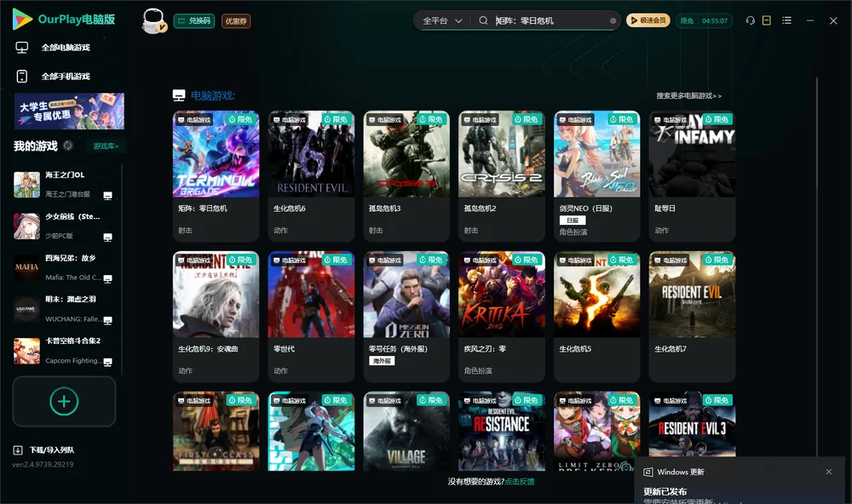This screenshot has height=504, width=852.
Task: Click the 电脑游戏 section header icon
Action: tap(179, 95)
